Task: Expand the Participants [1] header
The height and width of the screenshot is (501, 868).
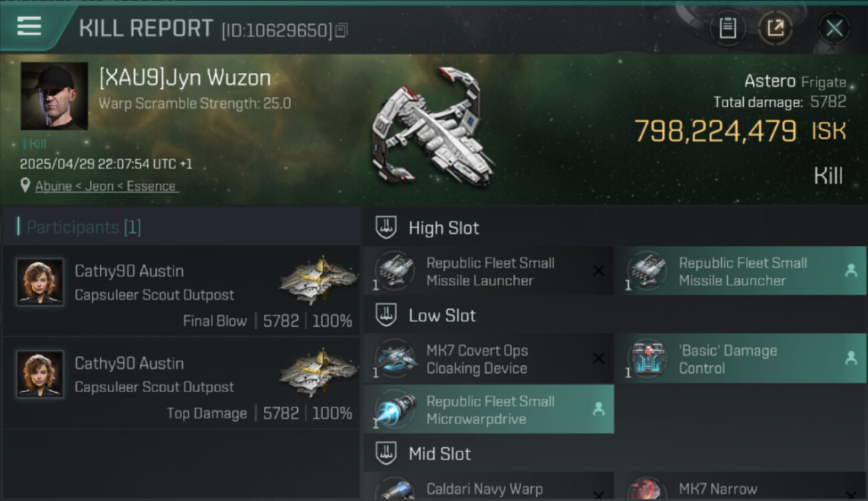Action: tap(181, 227)
